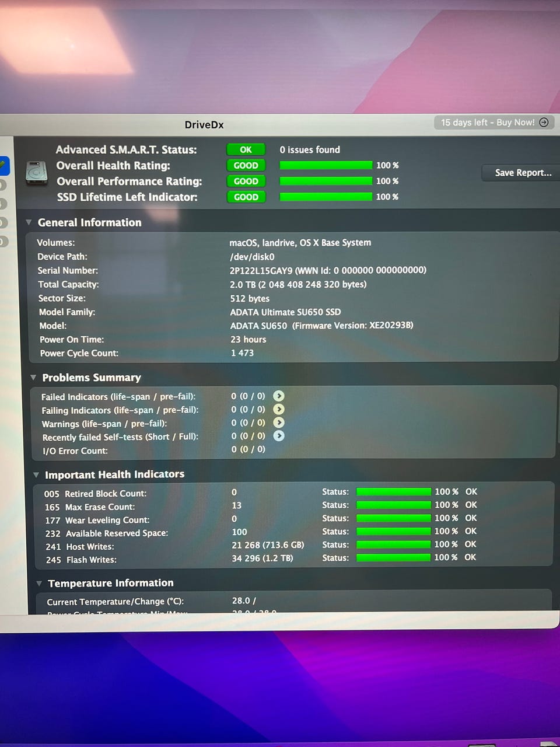Open details arrow for Failed Indicators
The width and height of the screenshot is (560, 747).
pyautogui.click(x=278, y=396)
